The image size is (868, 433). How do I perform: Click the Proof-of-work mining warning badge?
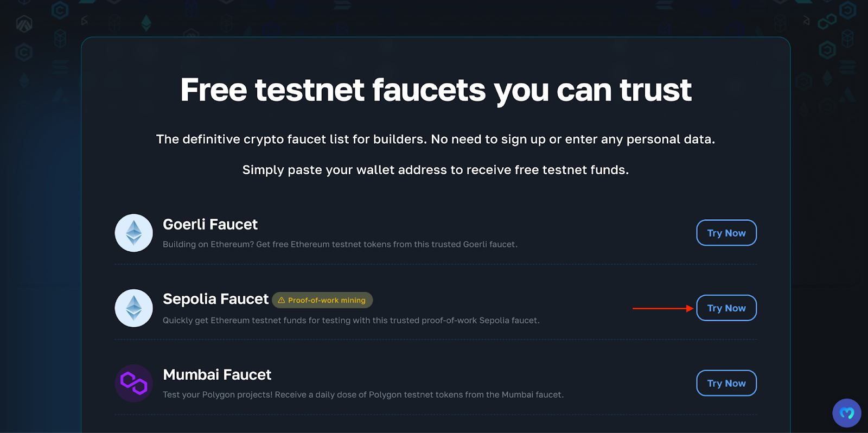[322, 300]
